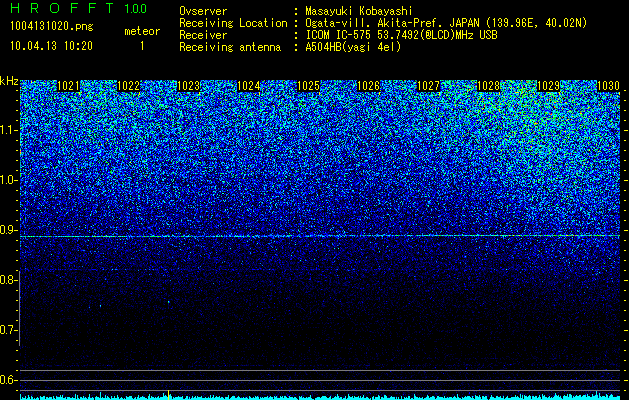The width and height of the screenshot is (629, 400).
Task: Click the ICOM IC-575 receiver text
Action: (401, 35)
